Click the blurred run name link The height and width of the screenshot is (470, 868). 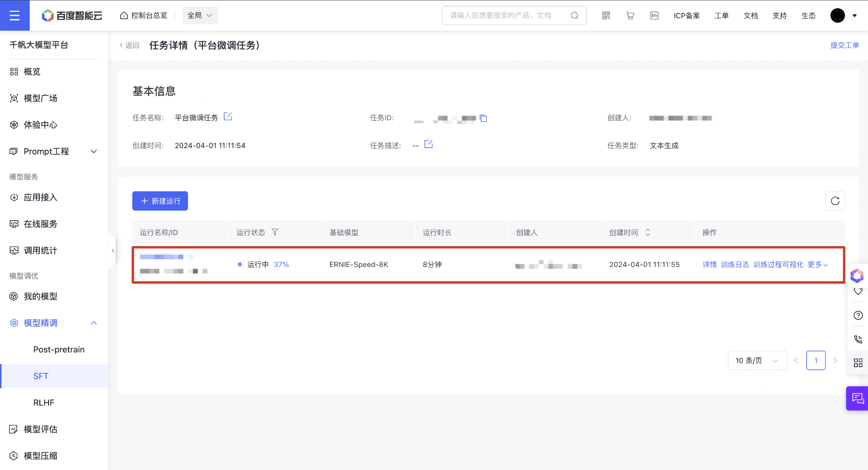[x=166, y=257]
